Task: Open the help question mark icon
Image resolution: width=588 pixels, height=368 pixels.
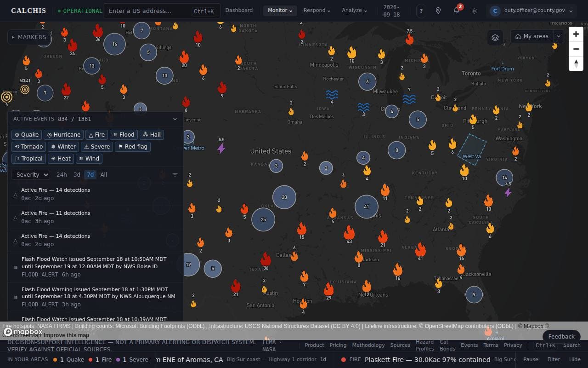Action: (421, 11)
